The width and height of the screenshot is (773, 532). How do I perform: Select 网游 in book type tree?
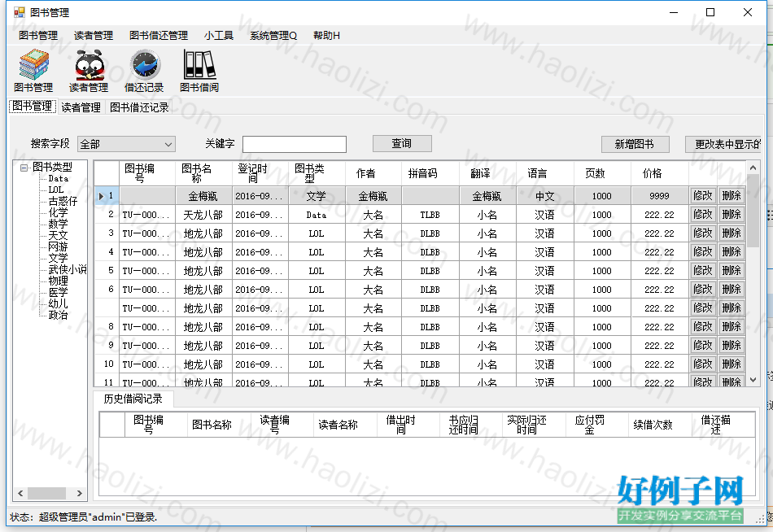(58, 246)
